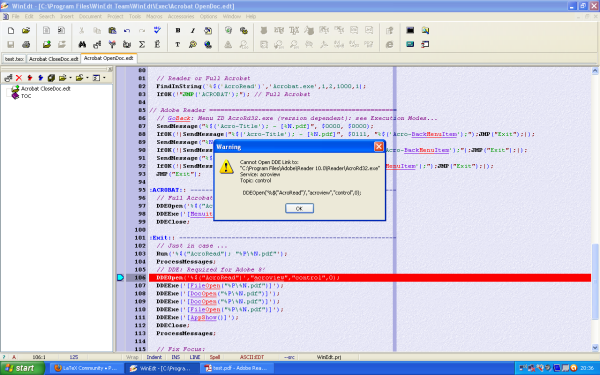Click the Paste clipboard icon

click(x=112, y=31)
